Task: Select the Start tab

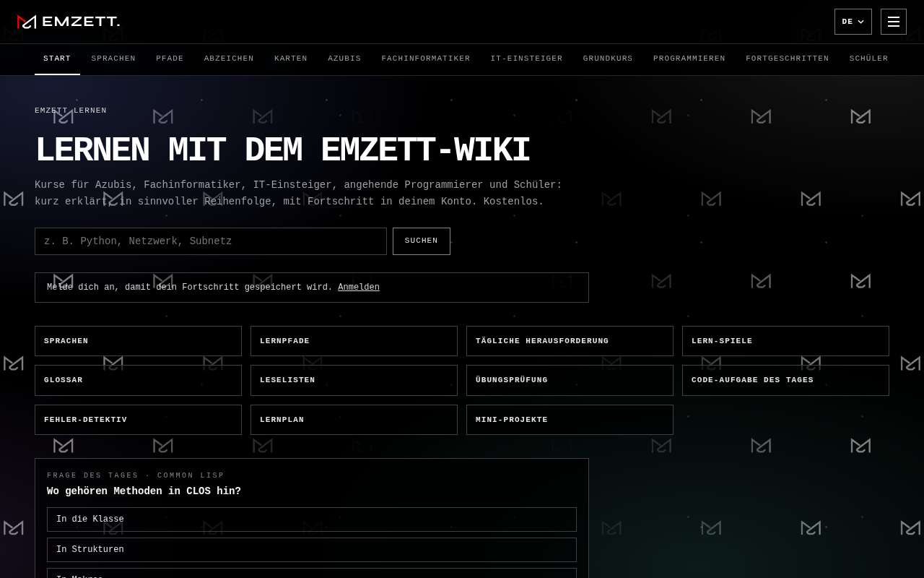Action: tap(57, 59)
